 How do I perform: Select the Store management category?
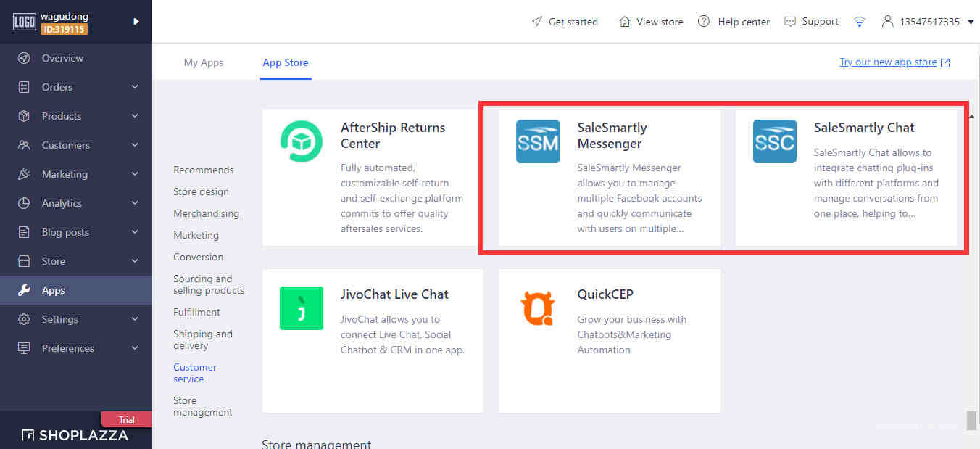(x=203, y=406)
